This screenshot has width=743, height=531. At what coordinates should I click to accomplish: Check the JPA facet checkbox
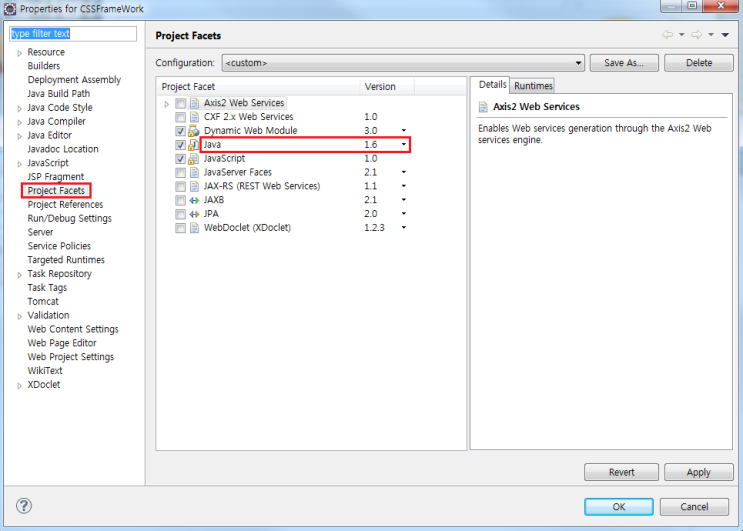181,214
